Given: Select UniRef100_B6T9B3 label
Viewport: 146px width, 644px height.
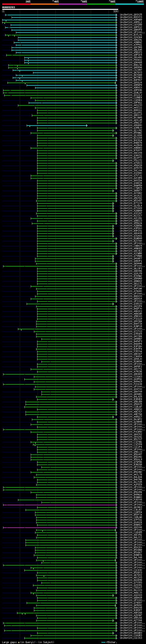Looking at the screenshot, I should (x=131, y=77).
